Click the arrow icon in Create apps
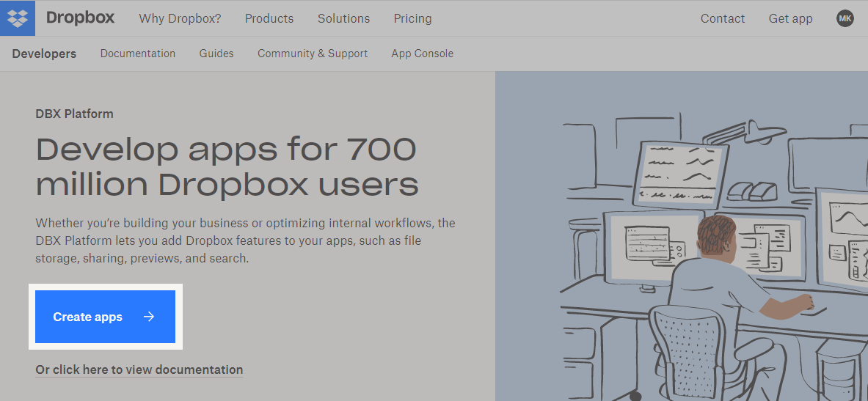Image resolution: width=868 pixels, height=401 pixels. click(x=149, y=317)
